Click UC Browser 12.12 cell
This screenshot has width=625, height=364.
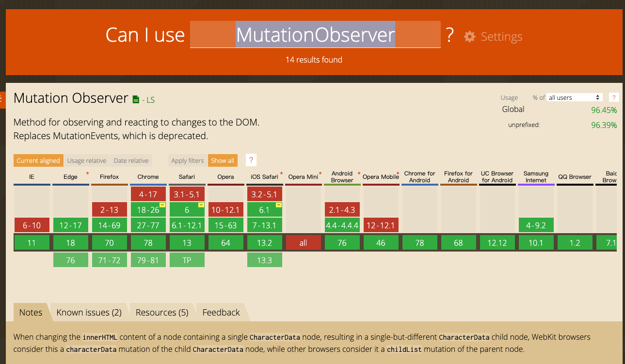point(497,243)
